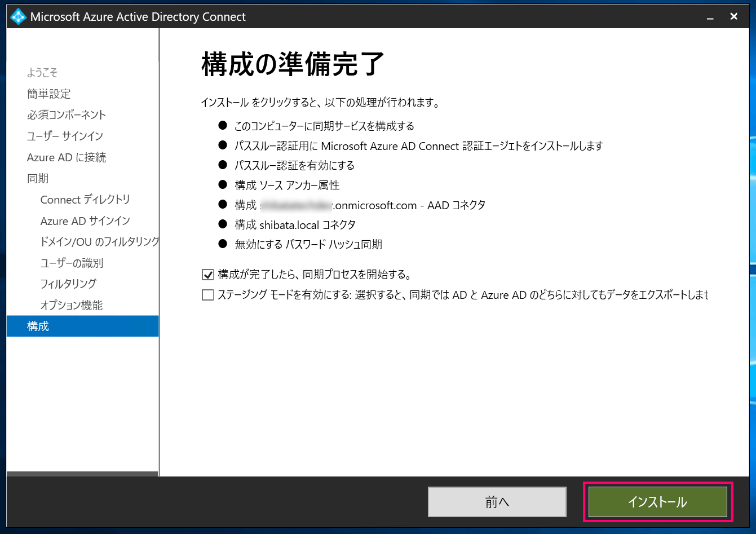Select the 同期 sidebar item
The width and height of the screenshot is (756, 534).
[x=38, y=179]
